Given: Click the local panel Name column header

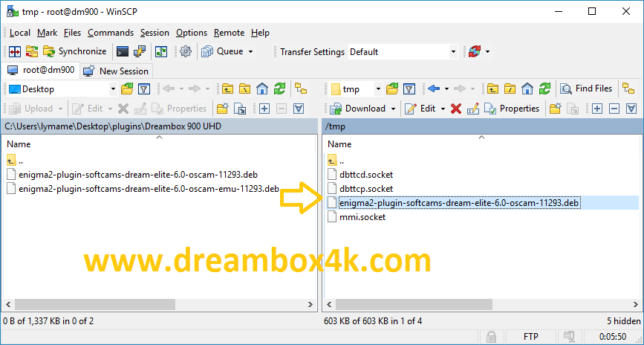Looking at the screenshot, I should [160, 144].
